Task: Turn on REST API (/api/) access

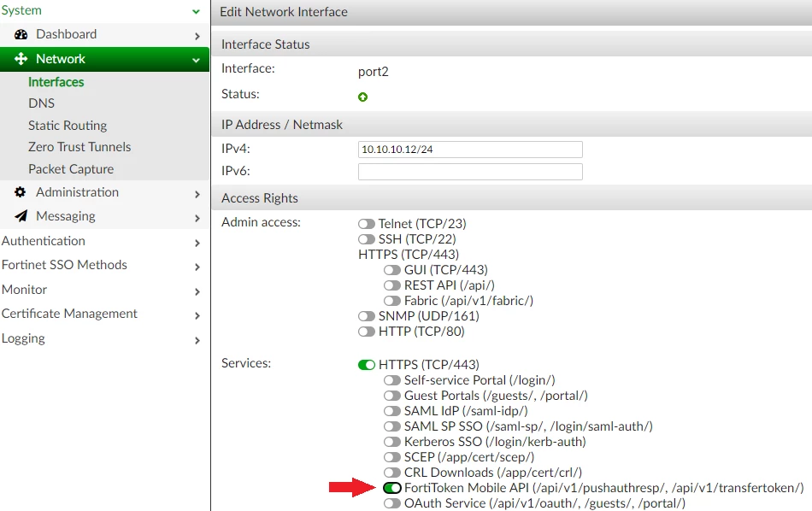Action: pyautogui.click(x=392, y=285)
